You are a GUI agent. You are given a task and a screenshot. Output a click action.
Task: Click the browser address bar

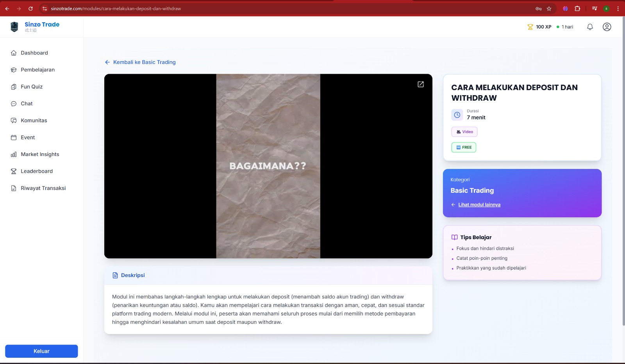tap(273, 9)
